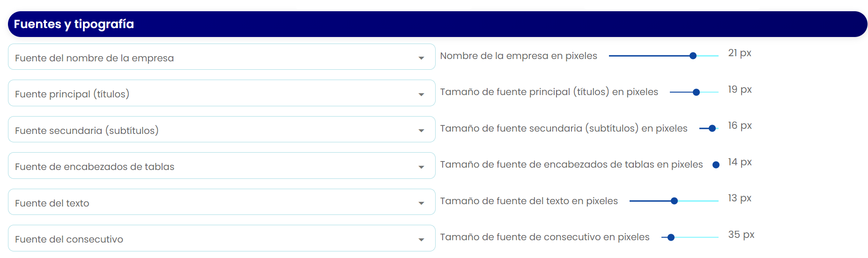The height and width of the screenshot is (258, 868).
Task: Click the fuente principal size slider handle
Action: tap(696, 92)
